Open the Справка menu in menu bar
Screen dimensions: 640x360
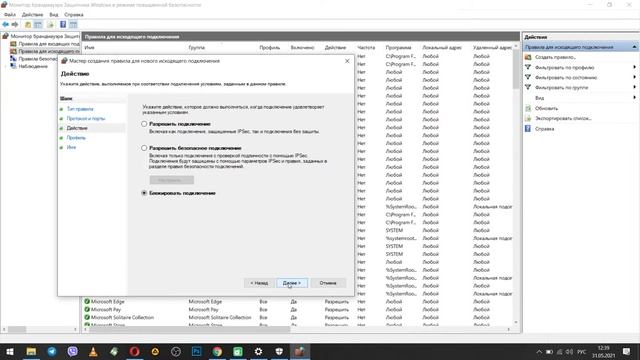pos(74,15)
